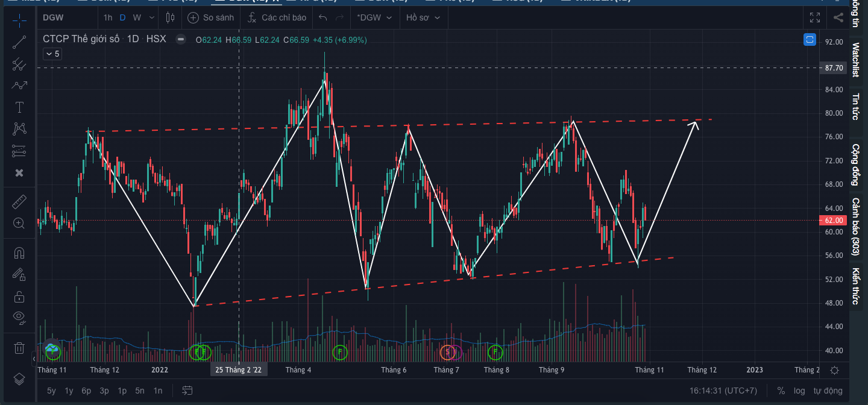Screen dimensions: 868x405
Task: Open the go-to-date calendar icon
Action: [187, 391]
